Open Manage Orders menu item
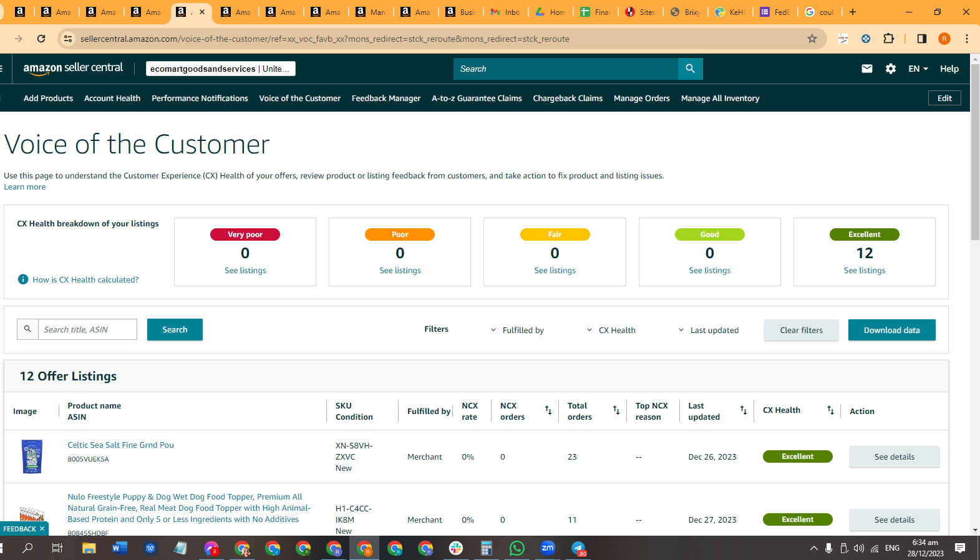This screenshot has width=980, height=560. pos(642,98)
